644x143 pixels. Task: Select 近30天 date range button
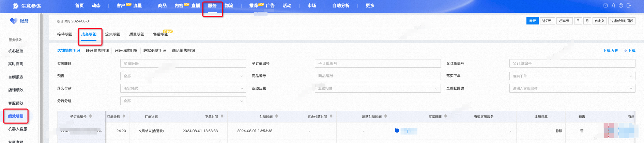tap(564, 21)
